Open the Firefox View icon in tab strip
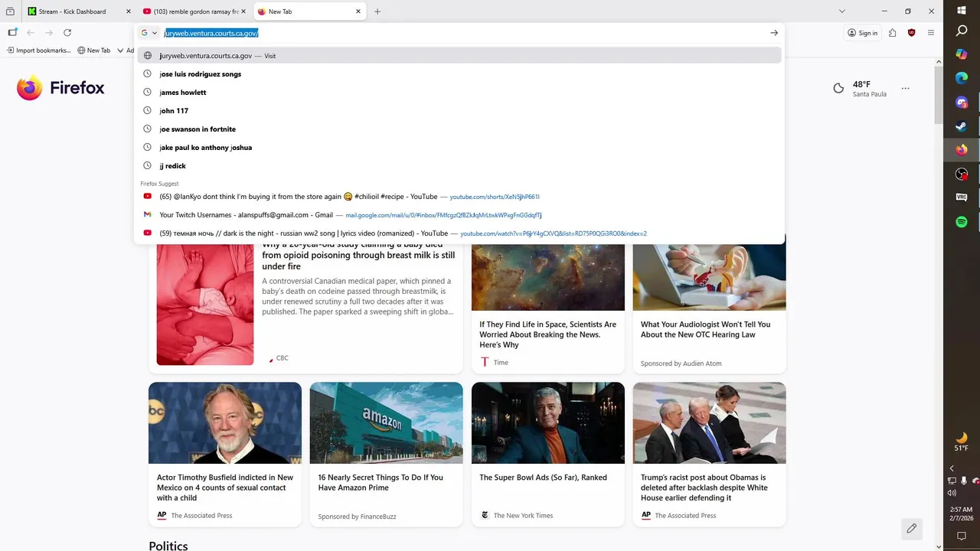The height and width of the screenshot is (551, 980). [10, 11]
